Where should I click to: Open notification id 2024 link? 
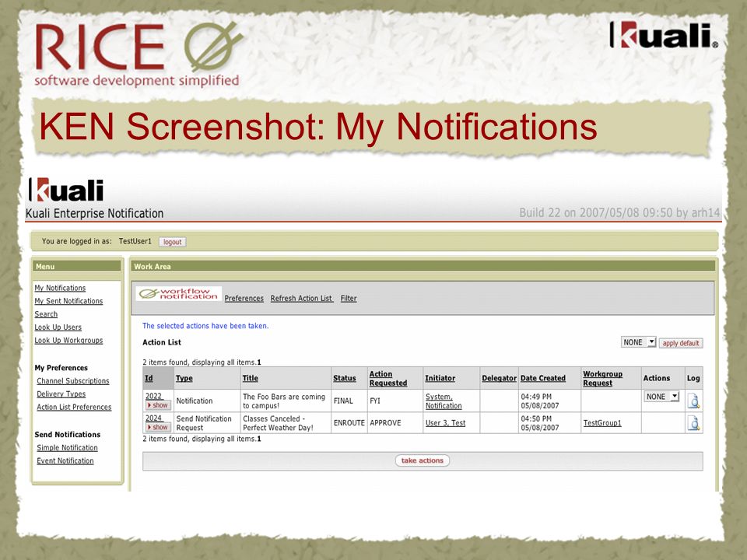pos(154,418)
